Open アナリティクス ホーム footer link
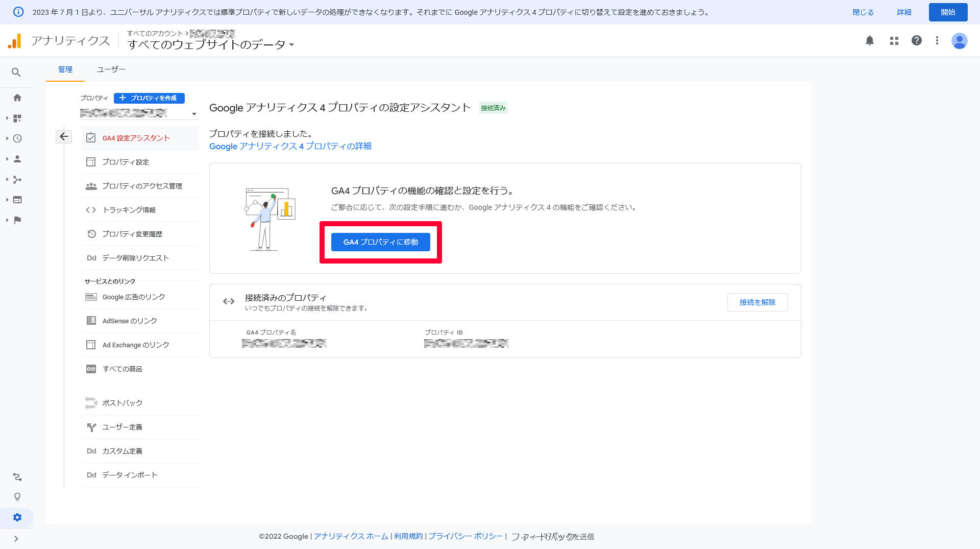 point(351,536)
